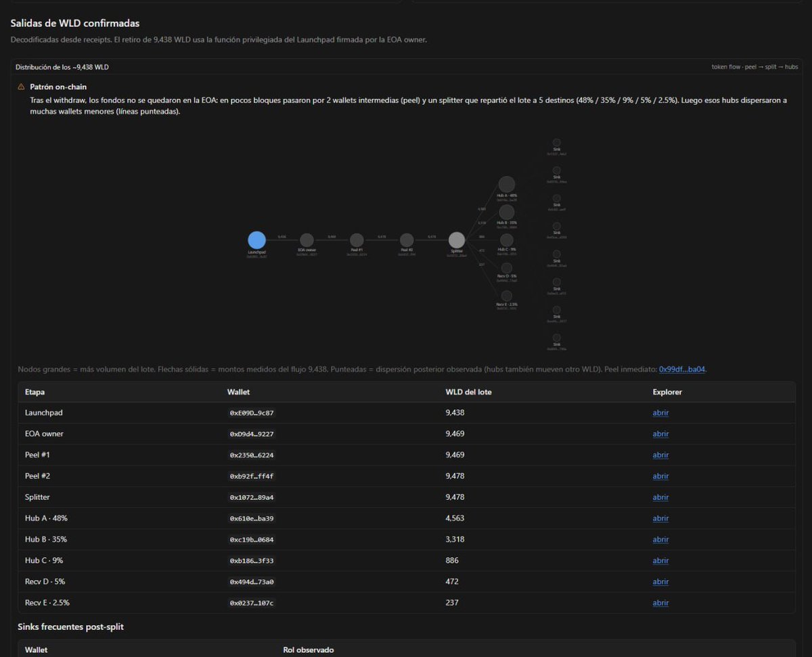Click the 'Rol observado' column header

point(308,650)
